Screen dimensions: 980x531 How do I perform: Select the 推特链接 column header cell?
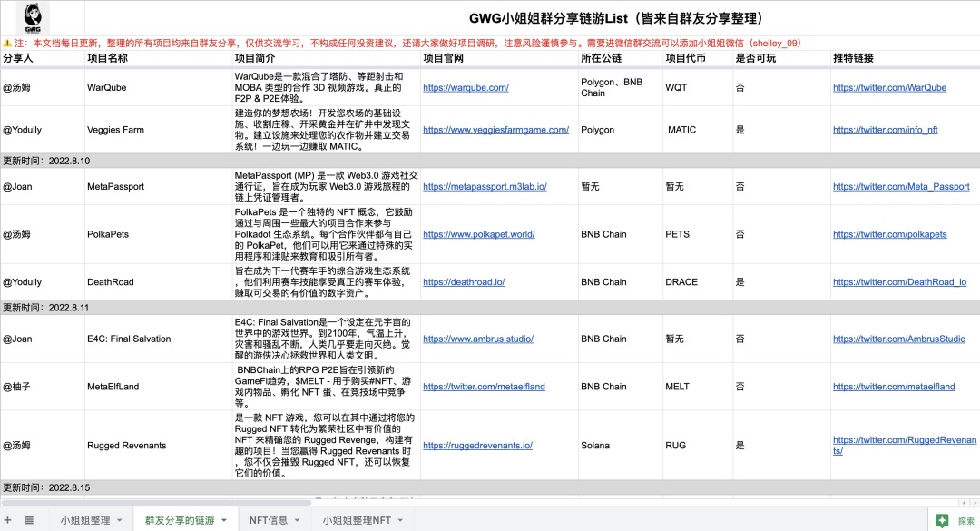[905, 58]
